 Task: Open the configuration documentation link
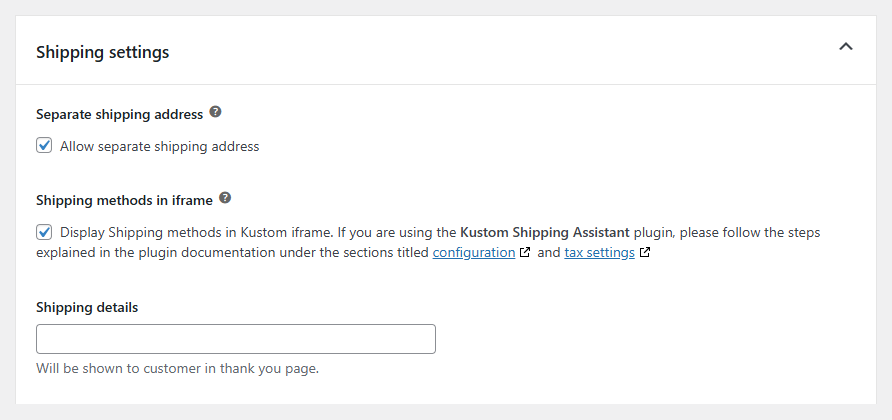(473, 253)
